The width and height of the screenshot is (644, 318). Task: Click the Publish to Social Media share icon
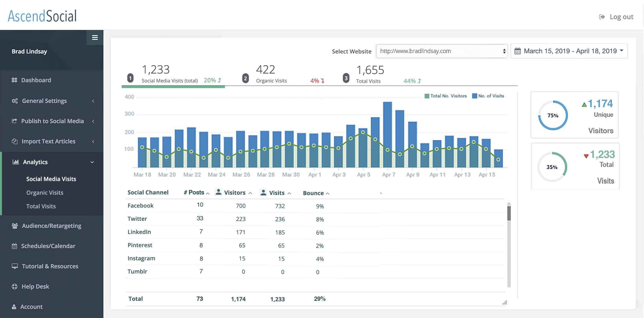[14, 121]
